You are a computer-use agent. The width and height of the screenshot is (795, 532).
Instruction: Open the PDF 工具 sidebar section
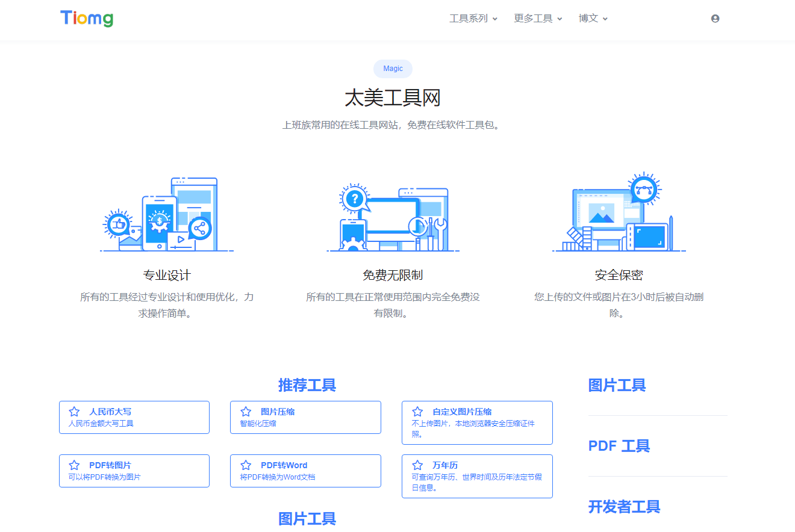[x=619, y=446]
